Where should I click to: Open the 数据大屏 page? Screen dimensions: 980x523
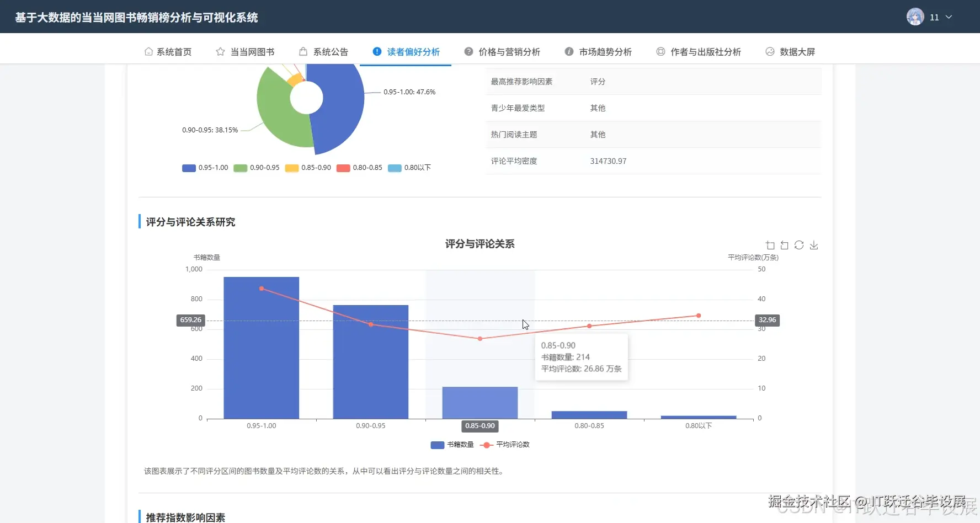point(790,51)
